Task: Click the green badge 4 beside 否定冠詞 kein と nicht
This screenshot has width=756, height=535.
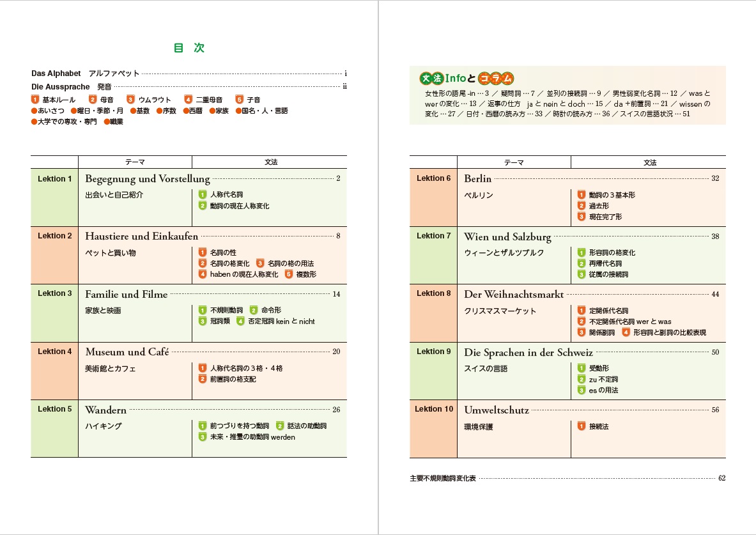Action: coord(240,322)
